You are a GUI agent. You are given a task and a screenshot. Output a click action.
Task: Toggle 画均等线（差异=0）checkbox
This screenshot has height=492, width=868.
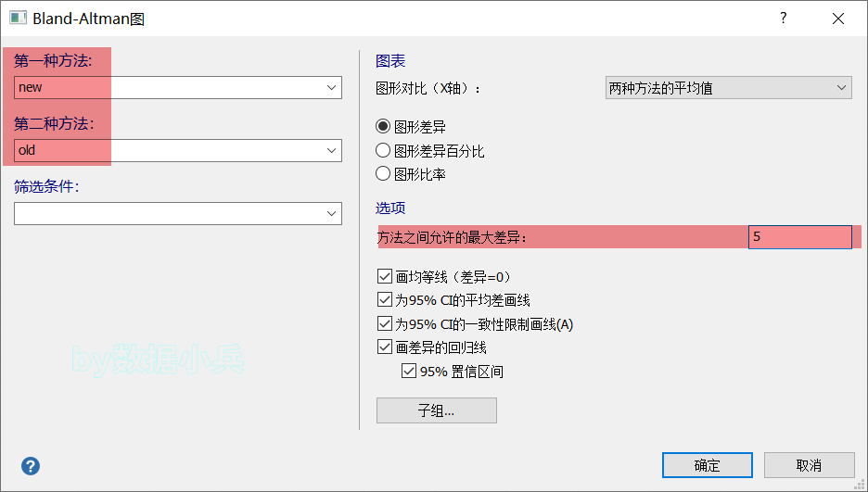coord(385,276)
